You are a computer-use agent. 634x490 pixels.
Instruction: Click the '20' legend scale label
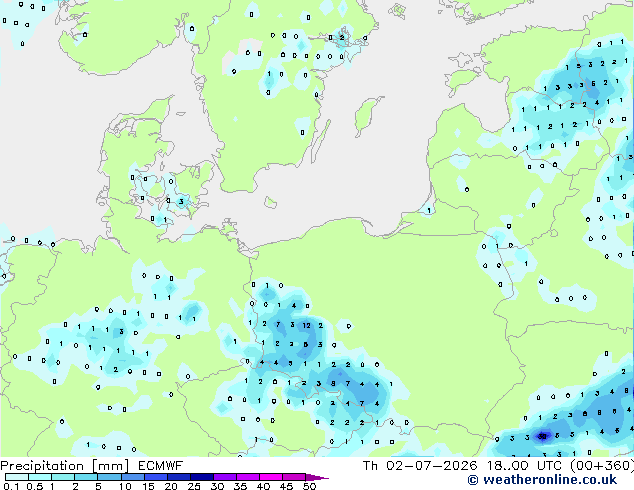(171, 486)
